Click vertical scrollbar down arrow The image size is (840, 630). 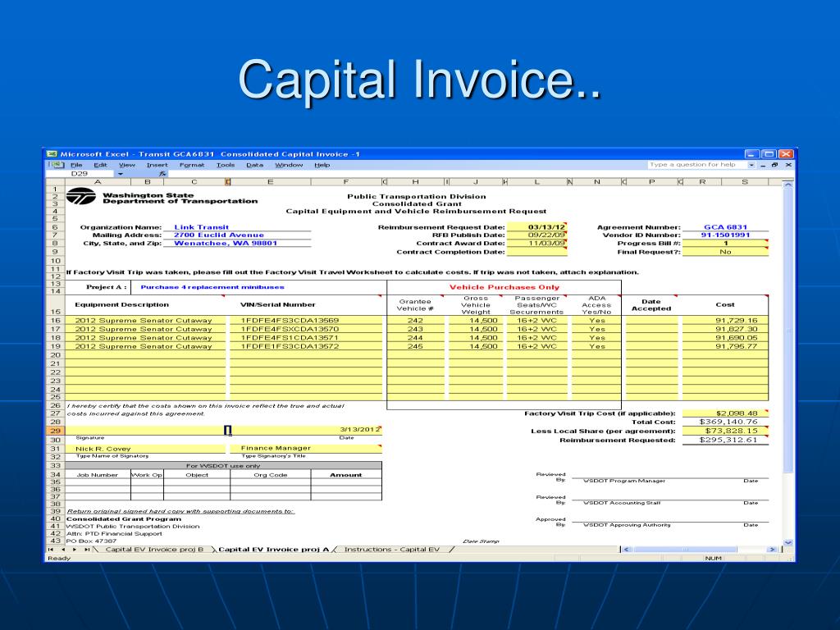coord(787,542)
